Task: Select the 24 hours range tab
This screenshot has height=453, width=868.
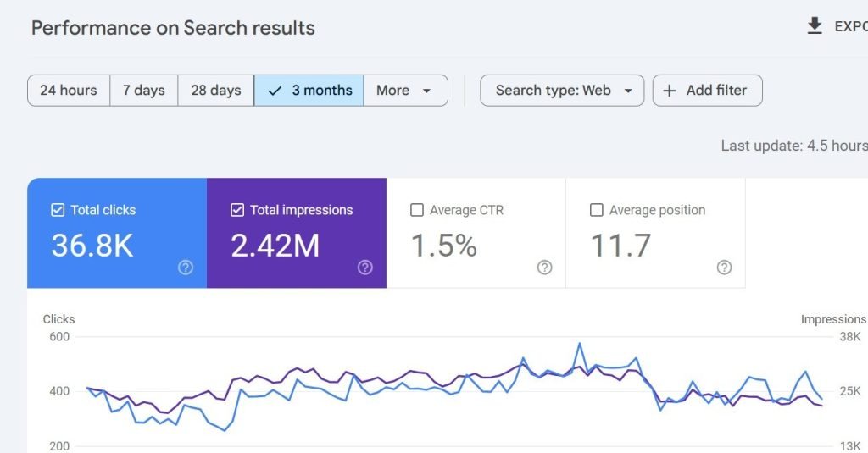Action: pyautogui.click(x=69, y=91)
